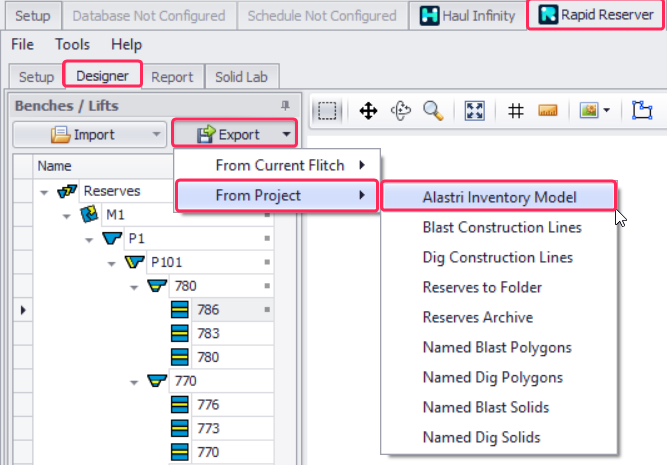This screenshot has width=667, height=465.
Task: Choose Alastri Inventory Model export
Action: coord(499,197)
